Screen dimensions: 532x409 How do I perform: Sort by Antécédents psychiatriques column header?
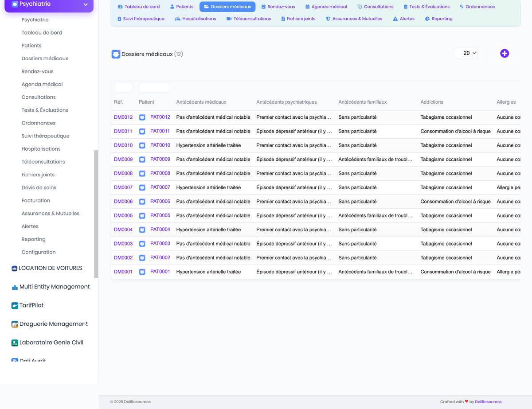[286, 102]
